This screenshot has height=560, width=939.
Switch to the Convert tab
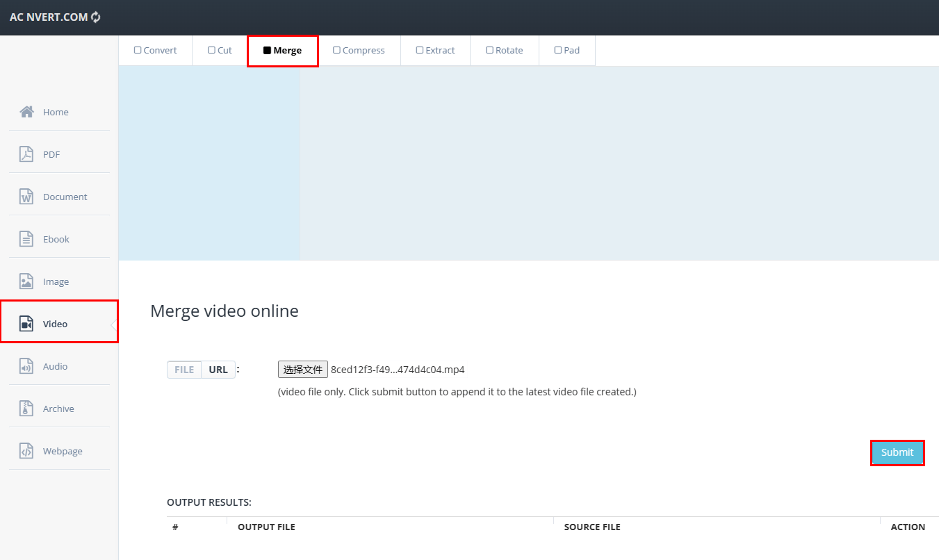[x=156, y=51]
